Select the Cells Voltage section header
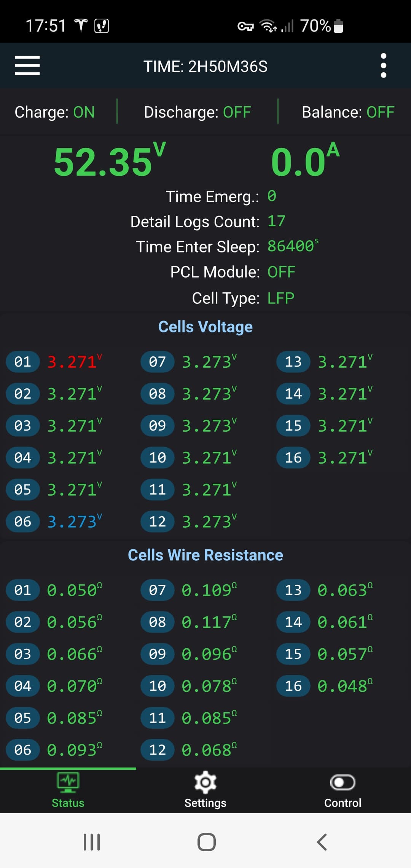The height and width of the screenshot is (868, 411). point(205,327)
